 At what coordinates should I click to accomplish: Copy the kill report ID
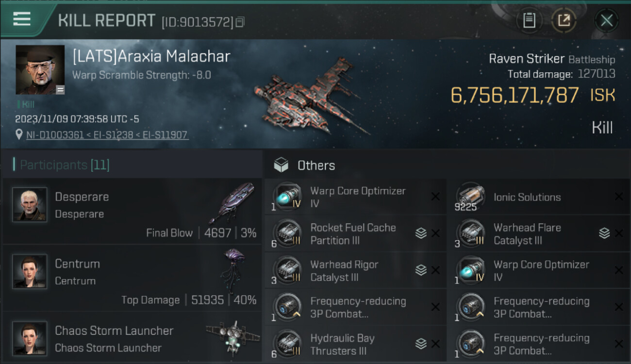pyautogui.click(x=240, y=22)
